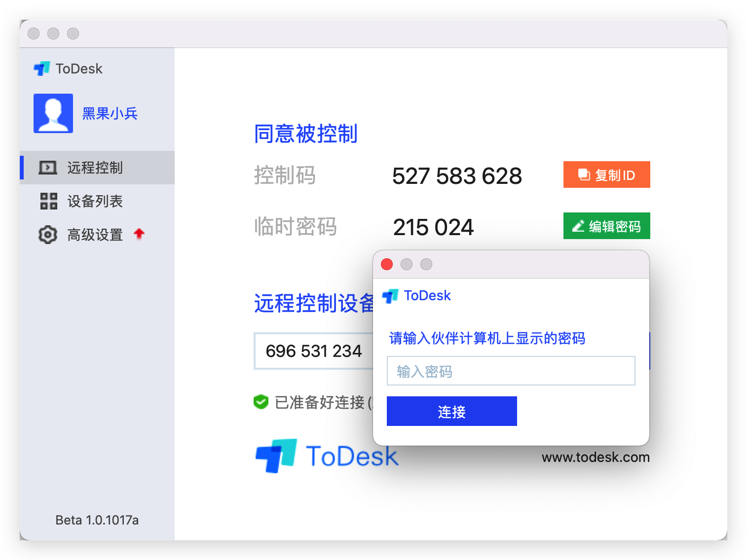Click the 同意被控制 heading
747x560 pixels.
point(306,134)
